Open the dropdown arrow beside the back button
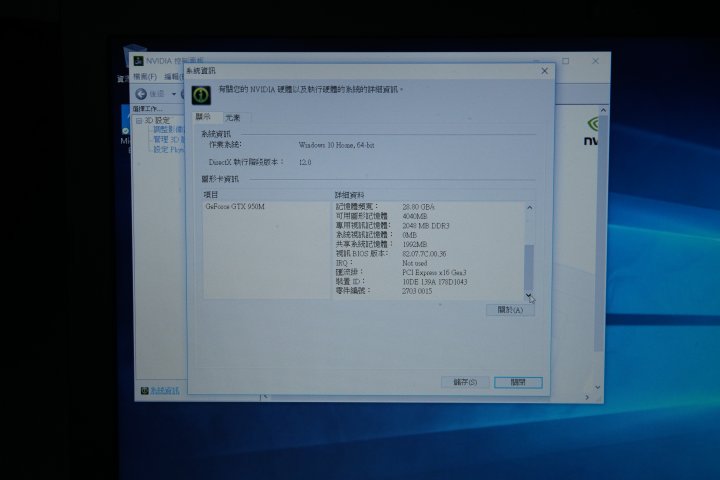Screen dimensions: 720x480 click(174, 94)
